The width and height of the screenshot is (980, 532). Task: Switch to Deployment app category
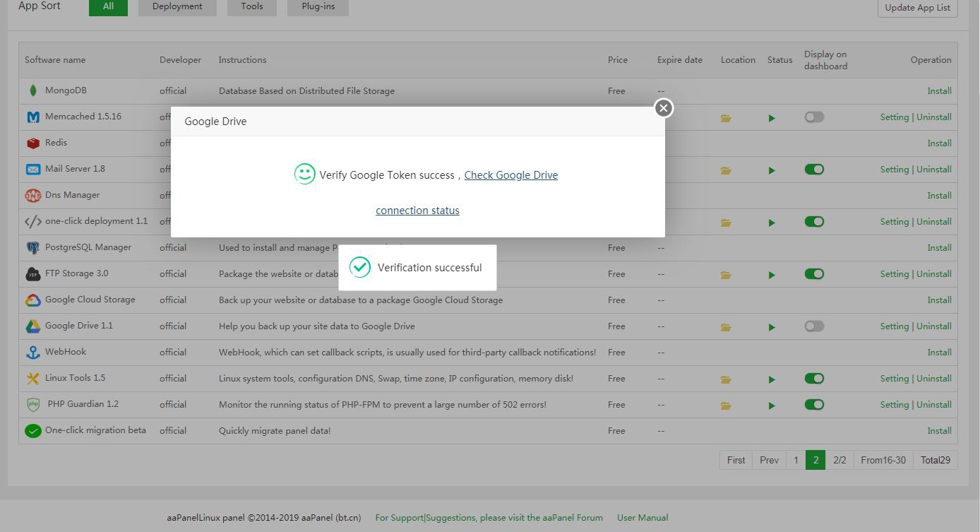[177, 6]
